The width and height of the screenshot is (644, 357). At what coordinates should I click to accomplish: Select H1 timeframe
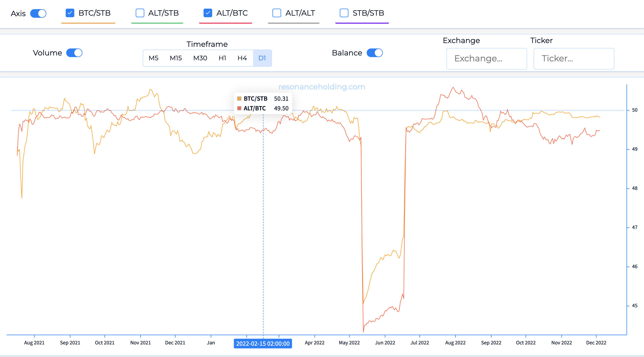pos(222,58)
